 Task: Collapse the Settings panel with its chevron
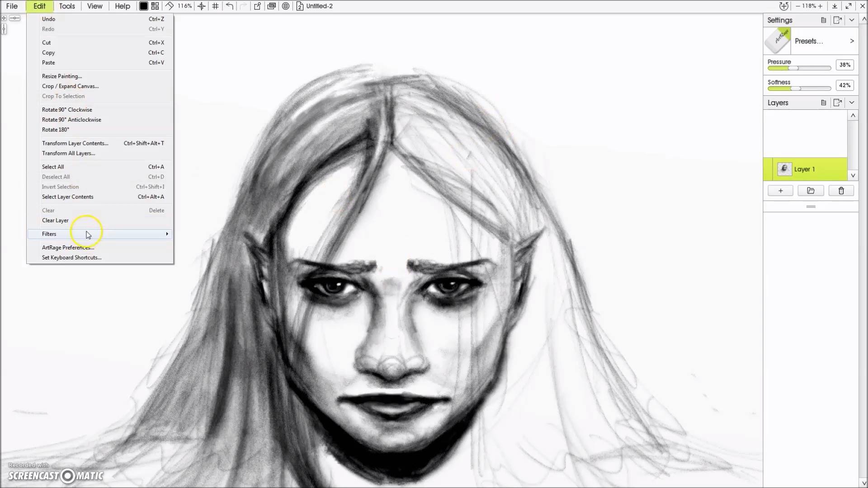point(852,20)
